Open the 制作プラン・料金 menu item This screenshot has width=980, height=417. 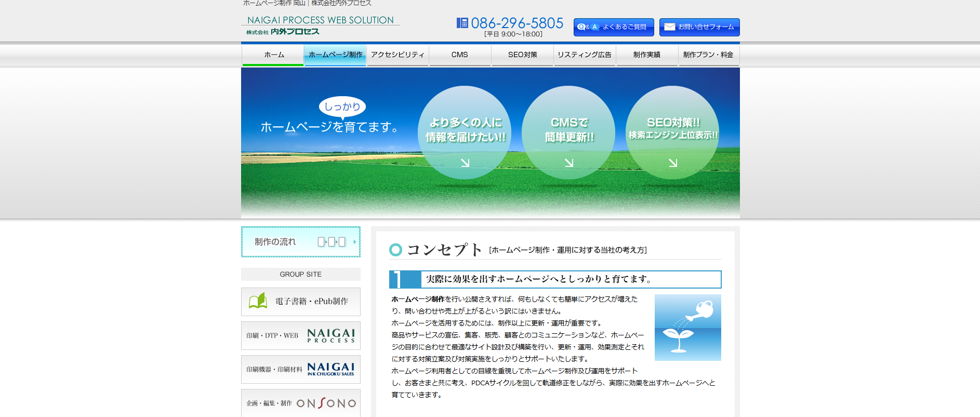708,55
